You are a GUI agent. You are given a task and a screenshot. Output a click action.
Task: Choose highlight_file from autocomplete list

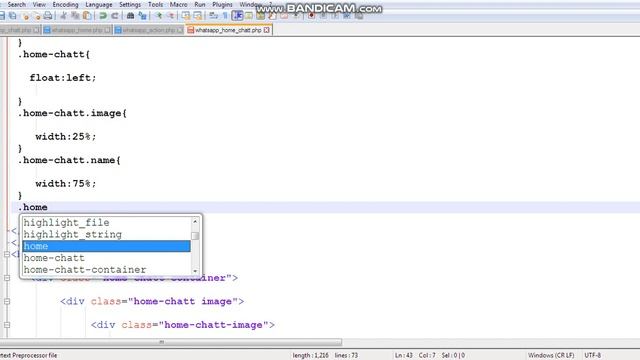[106, 222]
